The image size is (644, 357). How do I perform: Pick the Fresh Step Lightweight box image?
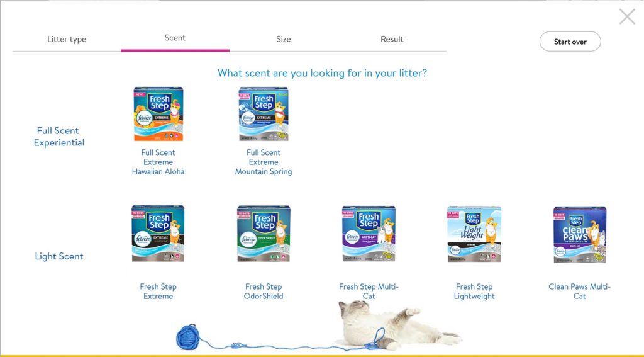(x=474, y=233)
